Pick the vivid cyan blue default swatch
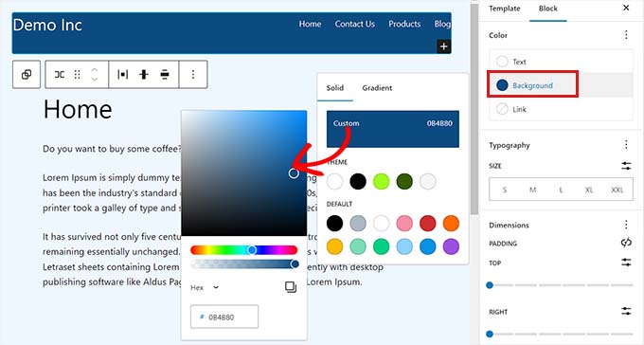This screenshot has height=345, width=644. coord(427,246)
